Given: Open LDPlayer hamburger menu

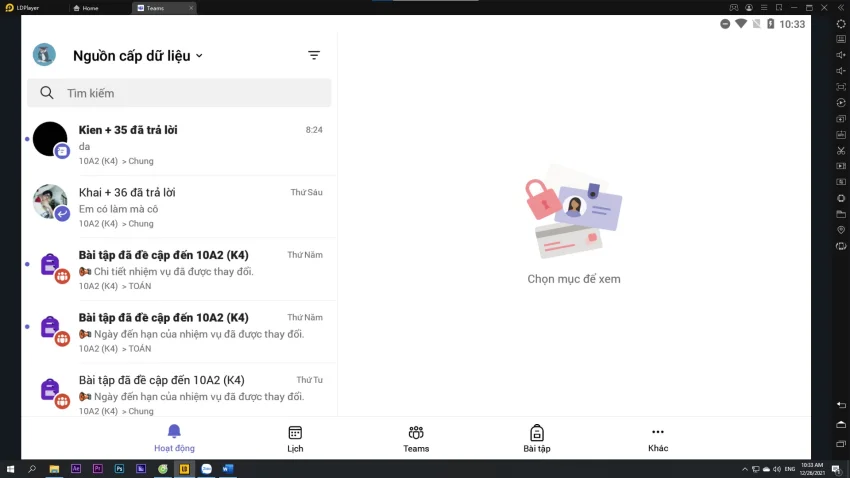Looking at the screenshot, I should pos(764,8).
